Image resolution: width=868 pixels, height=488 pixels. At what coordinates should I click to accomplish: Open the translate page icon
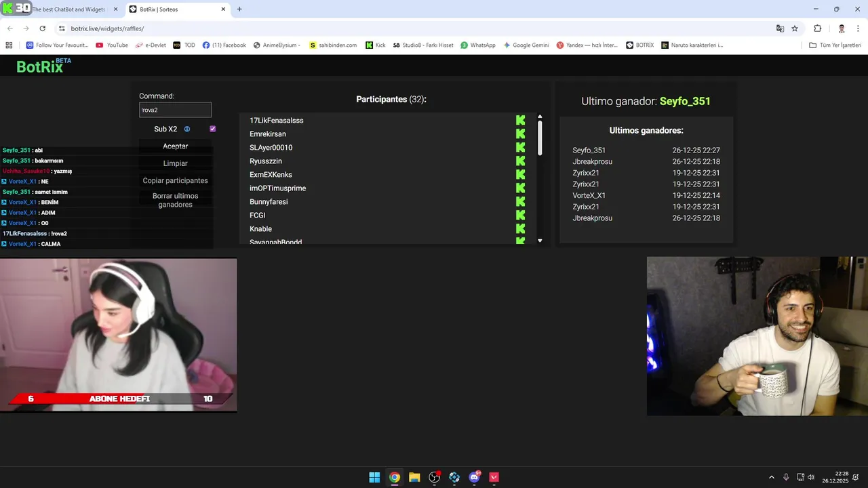(x=780, y=28)
